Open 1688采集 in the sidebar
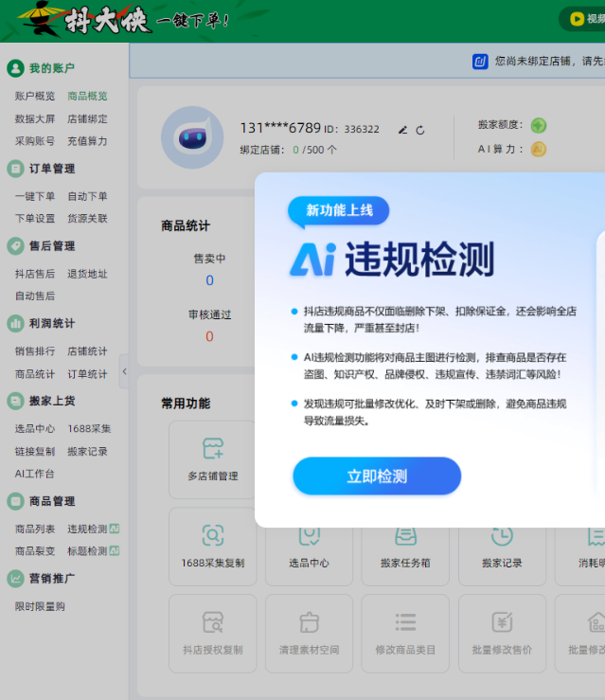The width and height of the screenshot is (605, 700). point(89,428)
